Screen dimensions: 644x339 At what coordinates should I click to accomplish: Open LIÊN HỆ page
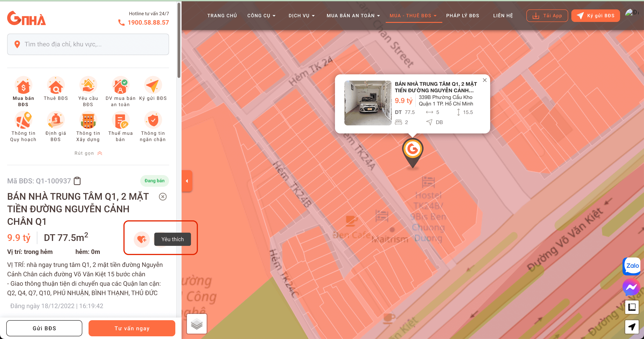pos(503,15)
